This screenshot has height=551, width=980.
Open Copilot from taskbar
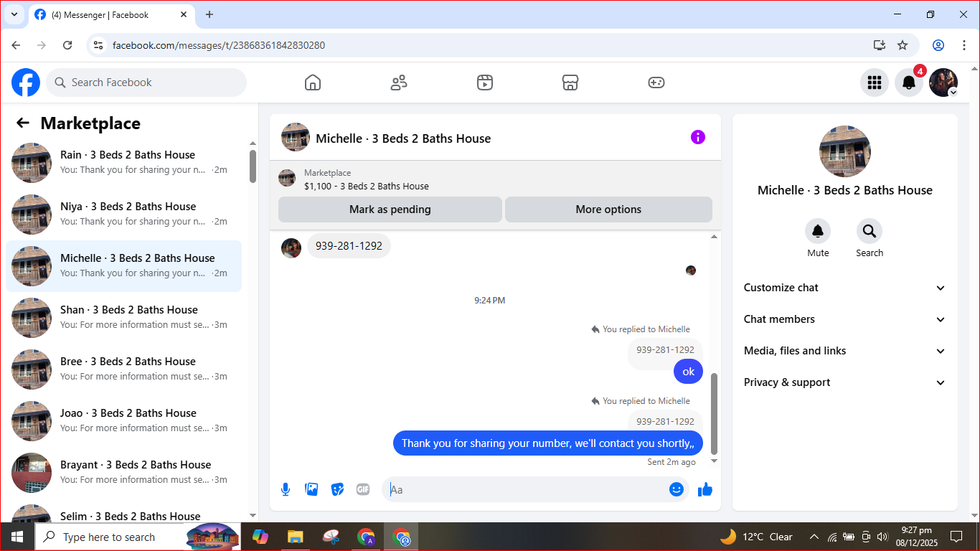click(260, 537)
